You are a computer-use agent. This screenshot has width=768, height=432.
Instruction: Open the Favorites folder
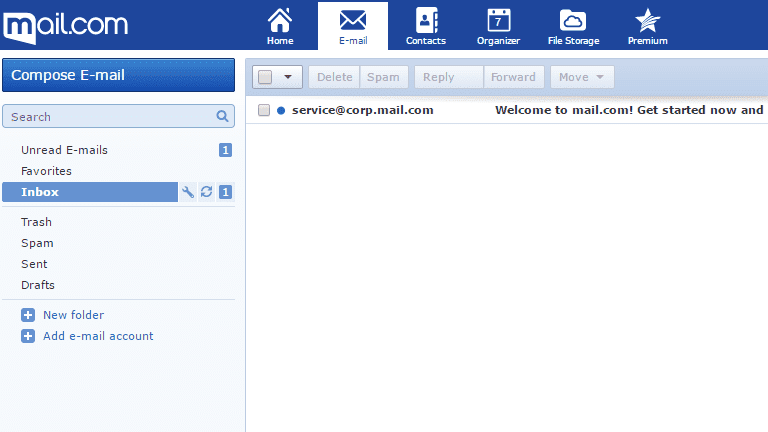point(46,171)
